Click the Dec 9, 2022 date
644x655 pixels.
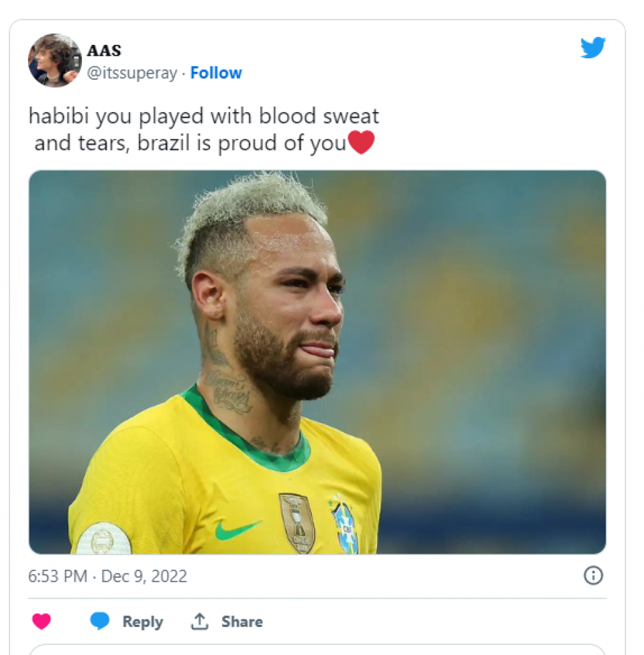pyautogui.click(x=144, y=576)
